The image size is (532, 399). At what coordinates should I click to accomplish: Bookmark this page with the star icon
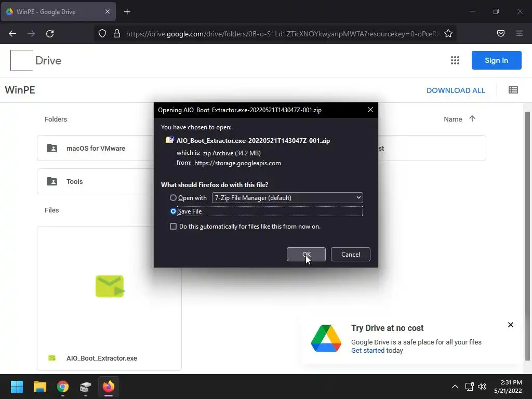448,33
